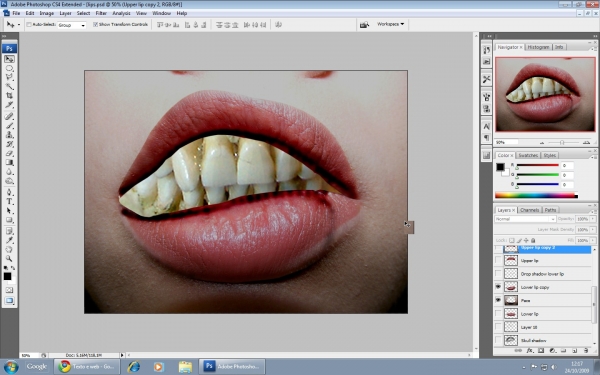
Task: Enable the Auto-Select checkbox
Action: (x=29, y=24)
